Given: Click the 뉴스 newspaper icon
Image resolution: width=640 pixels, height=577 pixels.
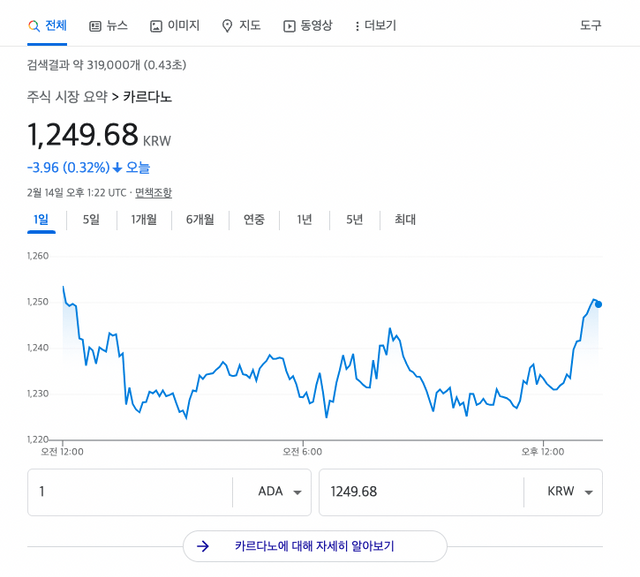Looking at the screenshot, I should pos(95,26).
